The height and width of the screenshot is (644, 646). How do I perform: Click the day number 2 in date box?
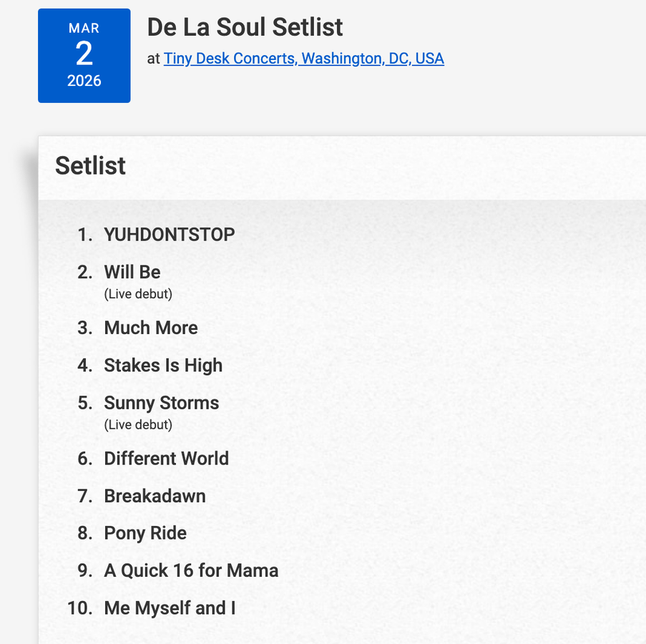pos(84,54)
